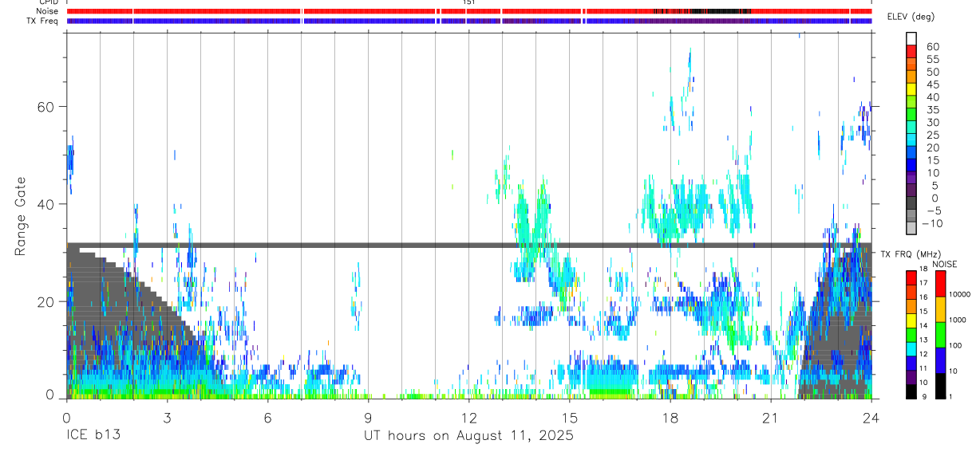Screen dimensions: 980x452
Task: Click x-axis hour label 21
Action: (770, 418)
